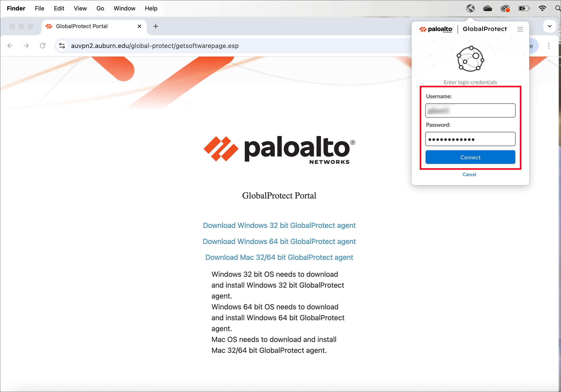Close the GlobalProtect Portal tab
Viewport: 561px width, 392px height.
[x=139, y=26]
